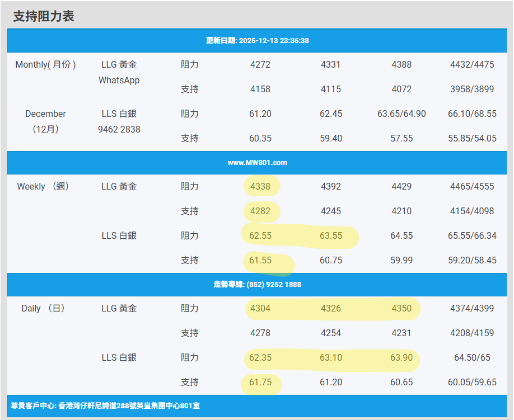Click the 走勢專線 (852) 9262 1888 hotline banner

(257, 285)
